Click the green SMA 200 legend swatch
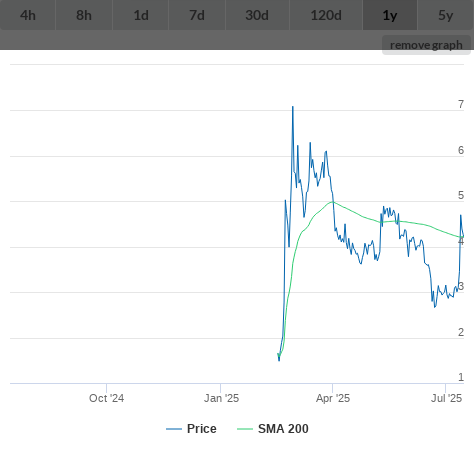 245,429
